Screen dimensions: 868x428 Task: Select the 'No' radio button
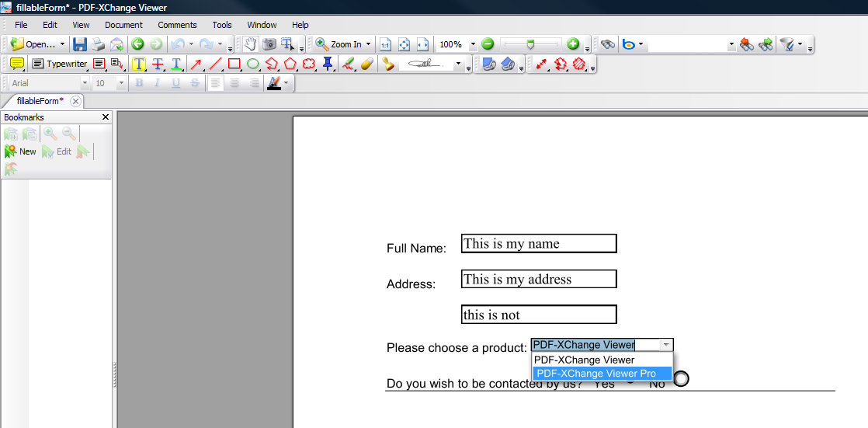(x=682, y=379)
